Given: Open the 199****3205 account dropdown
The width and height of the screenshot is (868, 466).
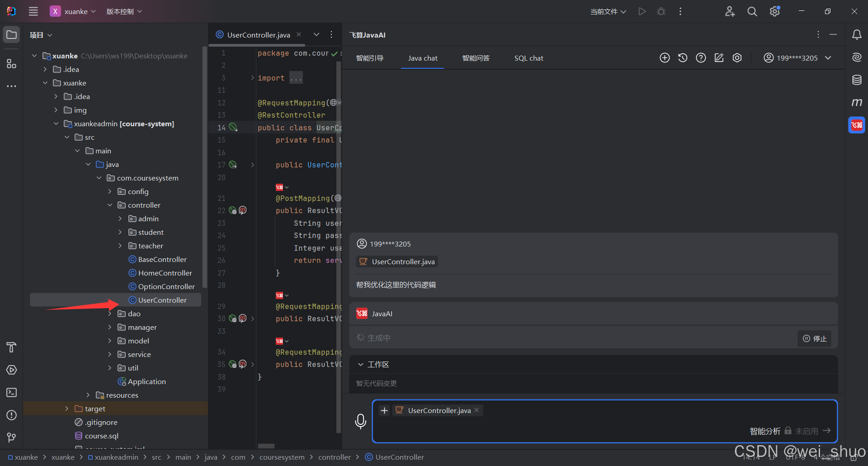Looking at the screenshot, I should click(797, 58).
